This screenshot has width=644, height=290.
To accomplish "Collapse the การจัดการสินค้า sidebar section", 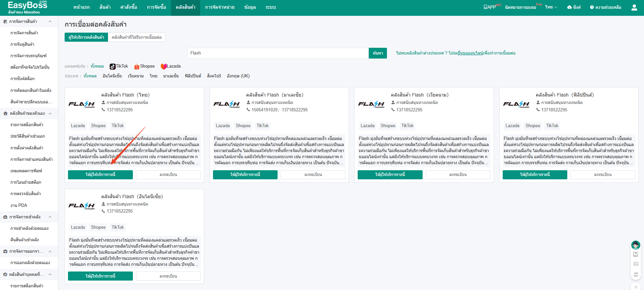I will pyautogui.click(x=50, y=21).
